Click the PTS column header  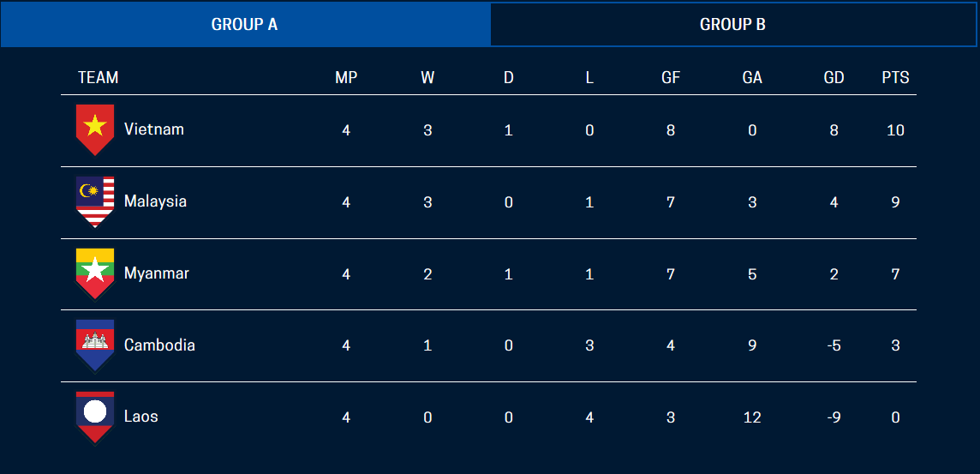(x=895, y=77)
